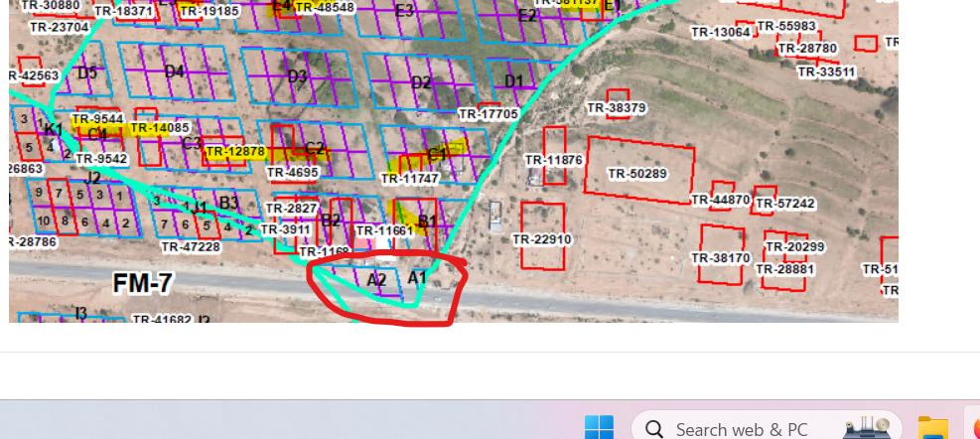Click parcel label TR-11661
This screenshot has height=439, width=980.
click(384, 230)
